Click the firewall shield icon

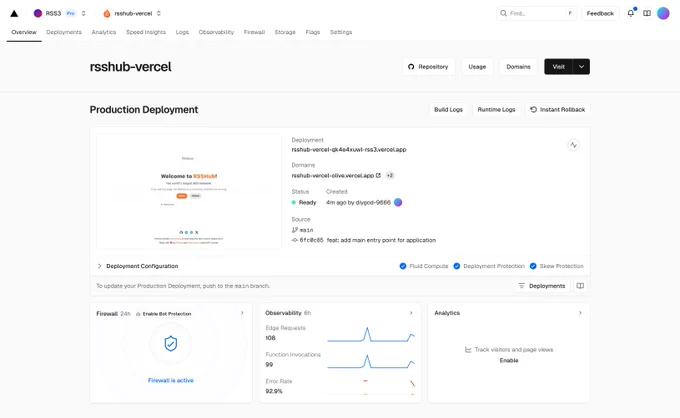pyautogui.click(x=170, y=344)
